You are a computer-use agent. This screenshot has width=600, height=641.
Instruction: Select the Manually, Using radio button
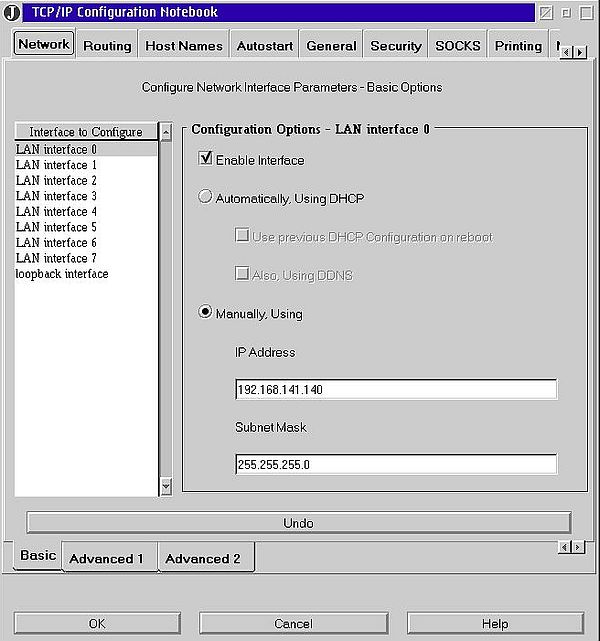point(207,313)
